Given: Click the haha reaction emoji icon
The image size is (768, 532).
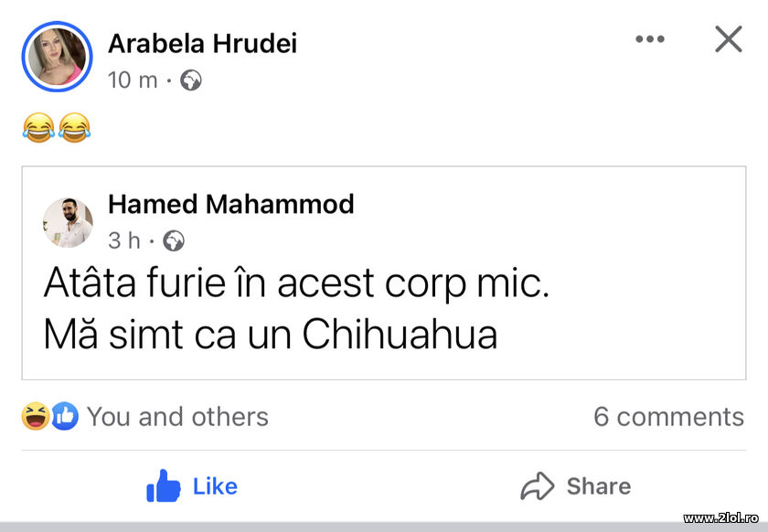Looking at the screenshot, I should [33, 417].
